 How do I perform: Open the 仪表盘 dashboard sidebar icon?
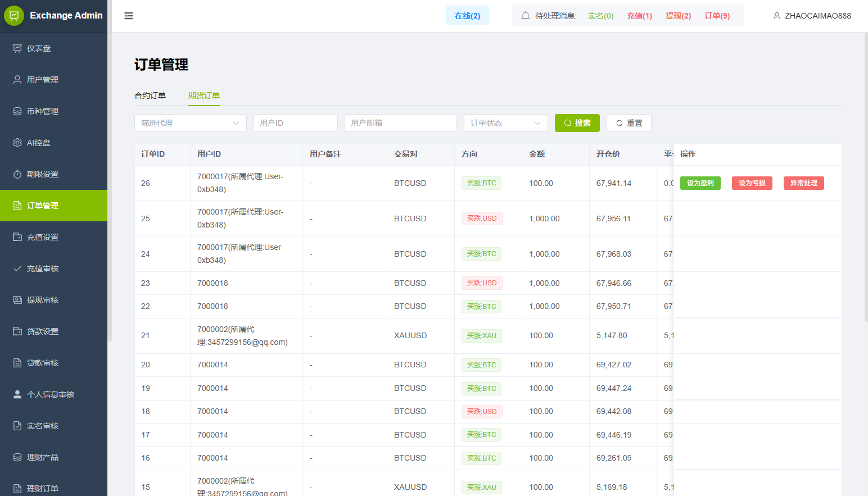coord(17,48)
